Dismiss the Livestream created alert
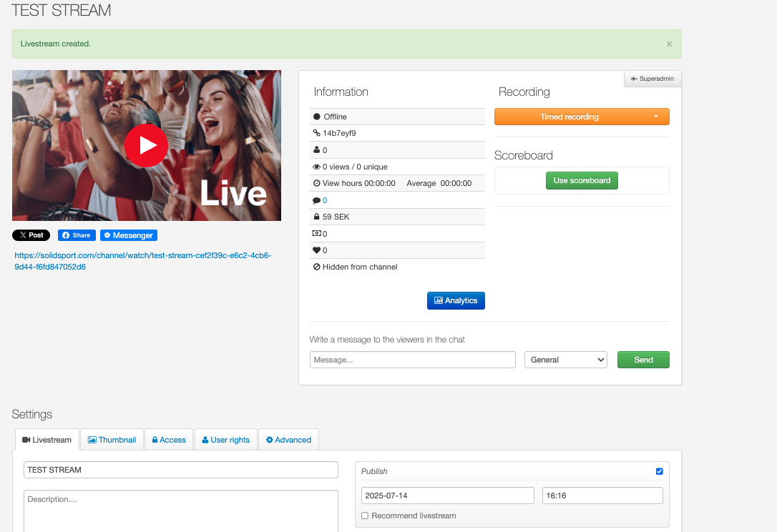This screenshot has width=777, height=532. coord(669,44)
